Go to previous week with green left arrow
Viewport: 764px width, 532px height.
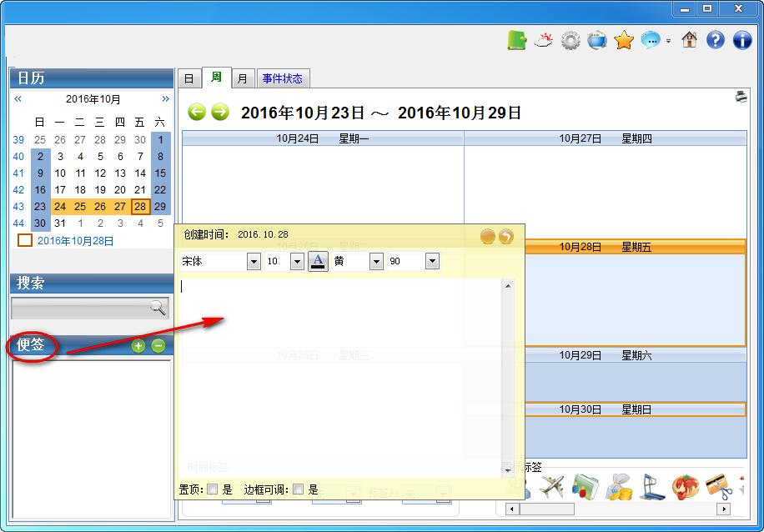[x=197, y=113]
